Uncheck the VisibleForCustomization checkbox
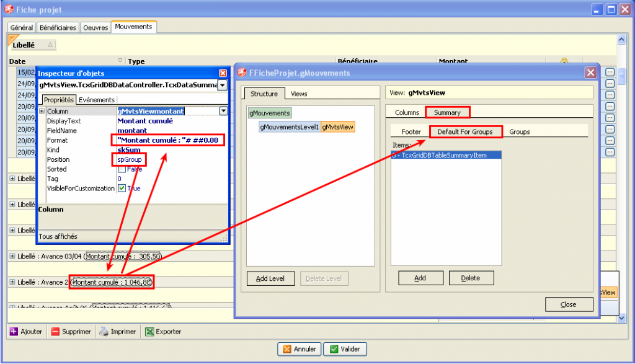 (122, 189)
